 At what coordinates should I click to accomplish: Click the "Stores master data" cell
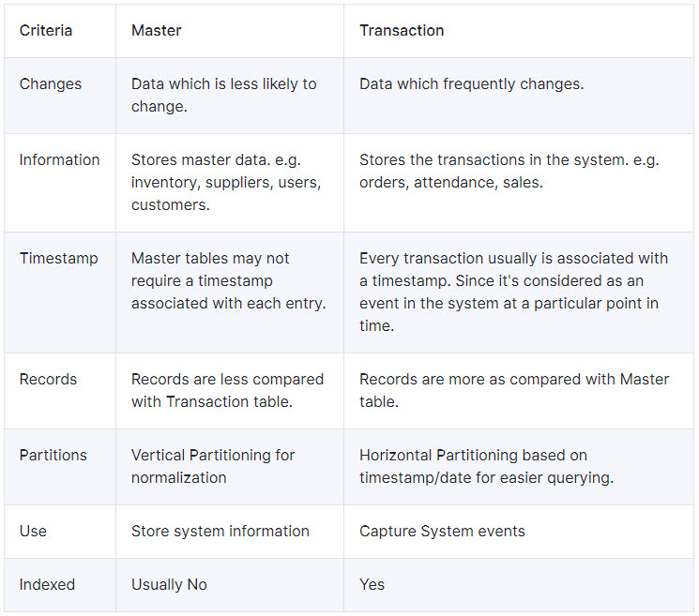225,182
